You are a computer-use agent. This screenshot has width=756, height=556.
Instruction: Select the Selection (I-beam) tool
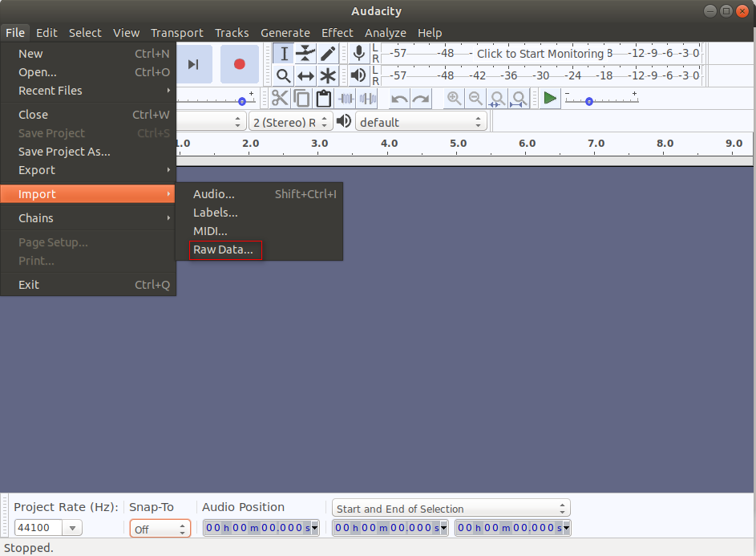284,54
